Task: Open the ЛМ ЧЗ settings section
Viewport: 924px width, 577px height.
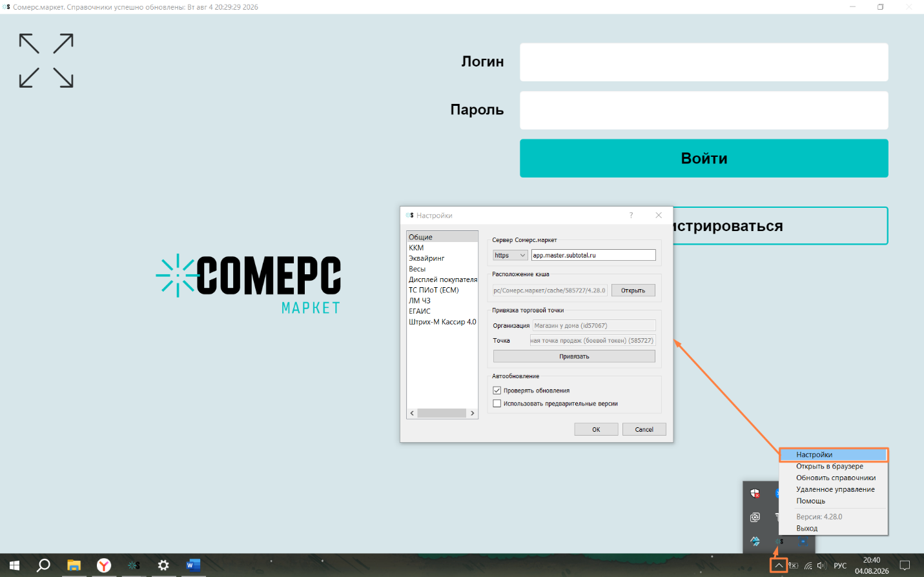Action: (442, 301)
